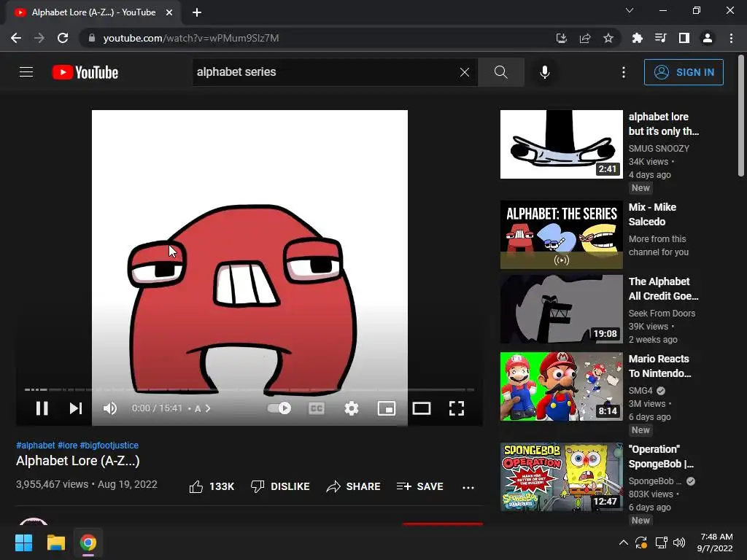747x560 pixels.
Task: Open Chrome extensions puzzle icon
Action: (x=637, y=38)
